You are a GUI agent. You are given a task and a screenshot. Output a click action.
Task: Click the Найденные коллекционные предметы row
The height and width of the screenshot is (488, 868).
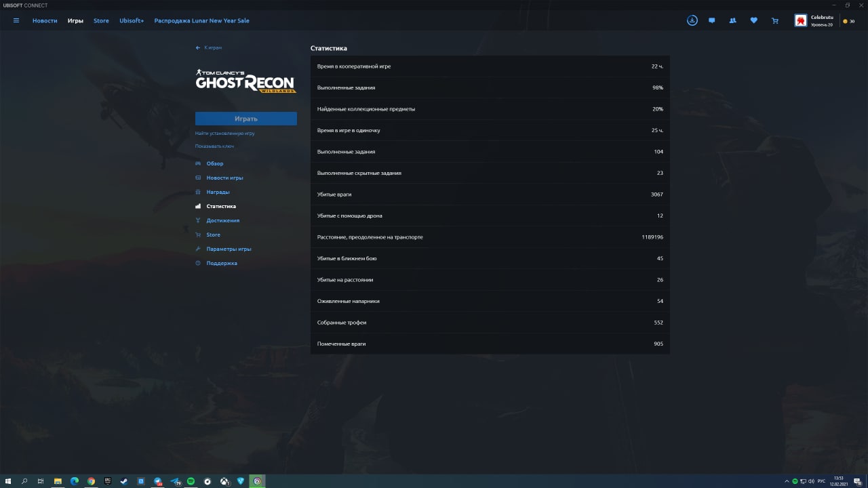click(490, 109)
